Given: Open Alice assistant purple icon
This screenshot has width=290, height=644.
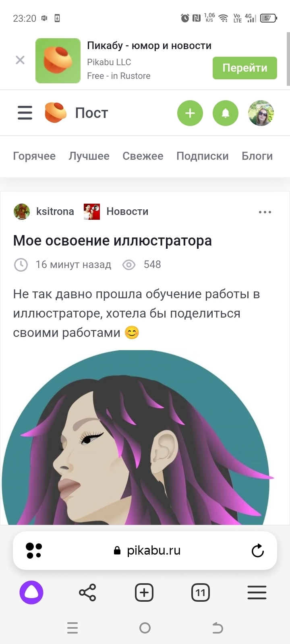Looking at the screenshot, I should [x=31, y=592].
